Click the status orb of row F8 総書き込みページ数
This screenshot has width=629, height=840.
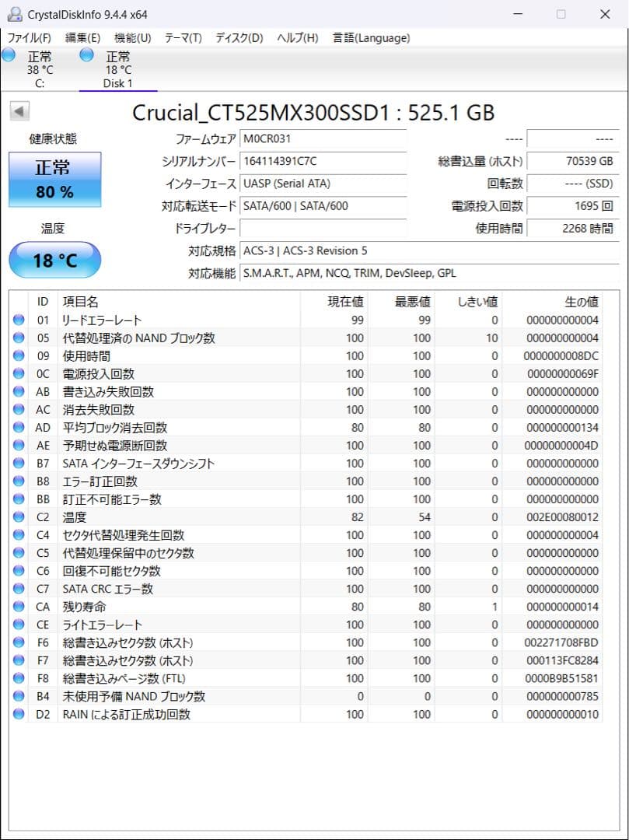click(19, 678)
